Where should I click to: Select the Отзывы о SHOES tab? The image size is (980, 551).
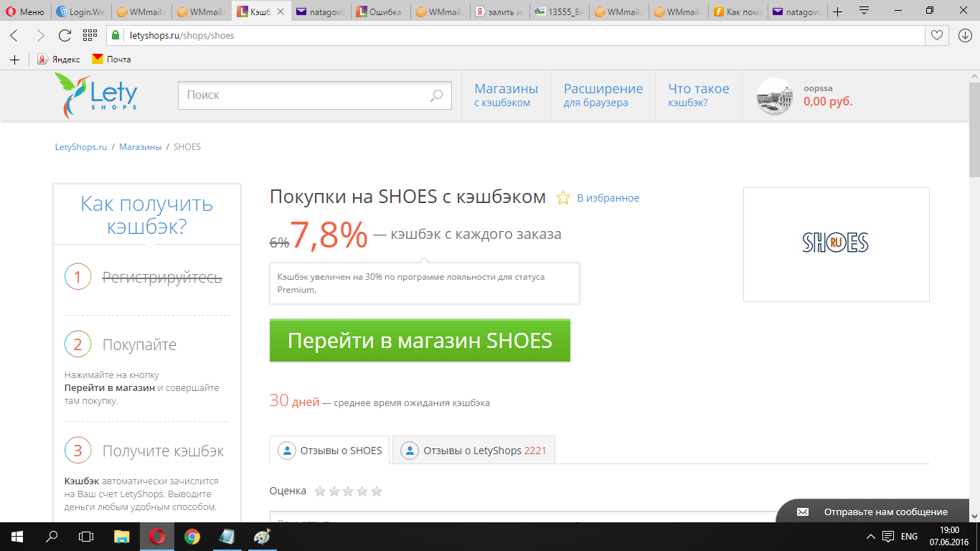pos(330,451)
